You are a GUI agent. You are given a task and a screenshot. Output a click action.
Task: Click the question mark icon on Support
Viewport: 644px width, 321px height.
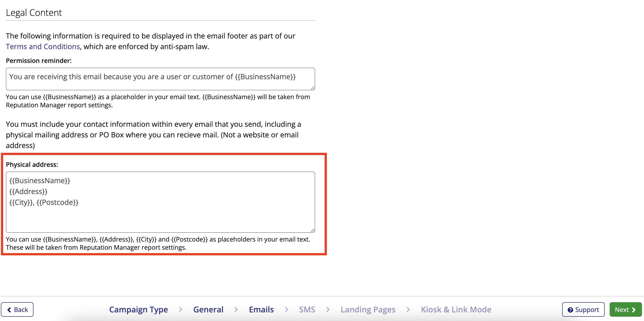(570, 310)
